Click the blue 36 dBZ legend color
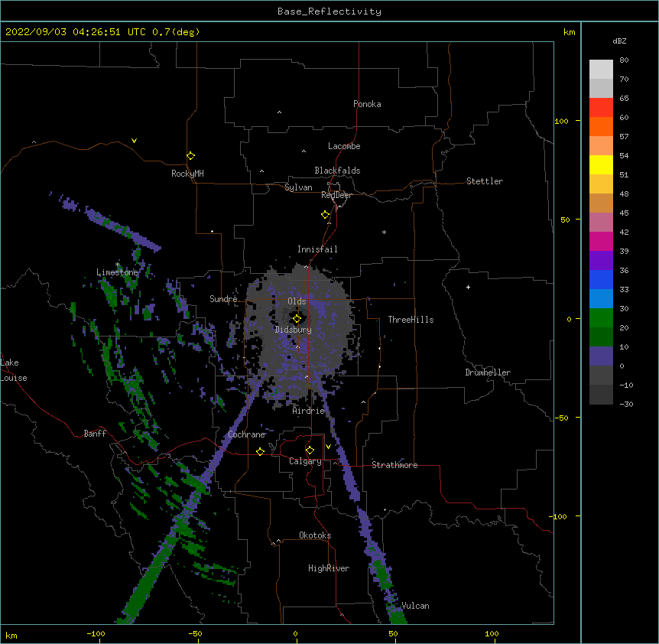 tap(601, 279)
